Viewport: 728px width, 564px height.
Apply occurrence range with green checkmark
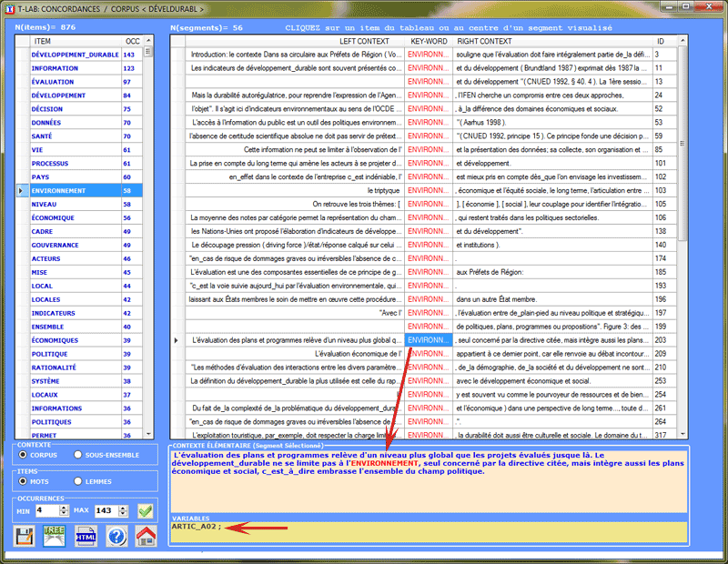coord(146,511)
